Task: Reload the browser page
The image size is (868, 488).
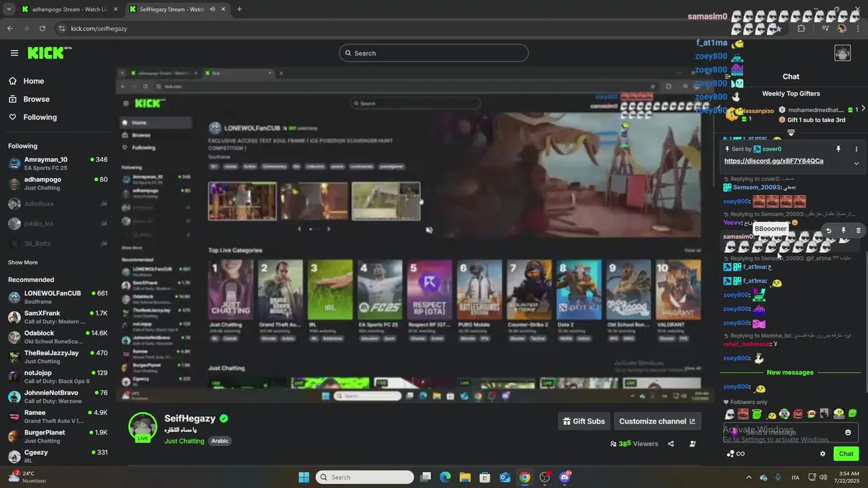Action: pos(42,28)
